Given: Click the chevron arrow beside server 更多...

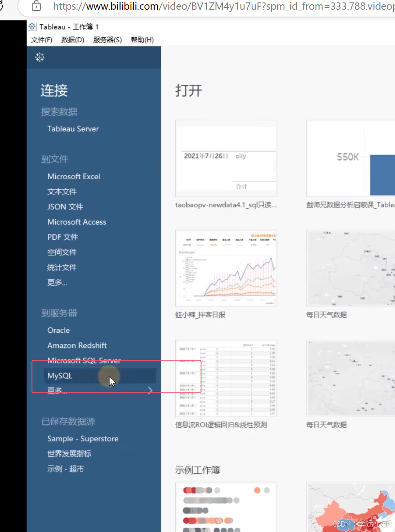Looking at the screenshot, I should pyautogui.click(x=150, y=391).
